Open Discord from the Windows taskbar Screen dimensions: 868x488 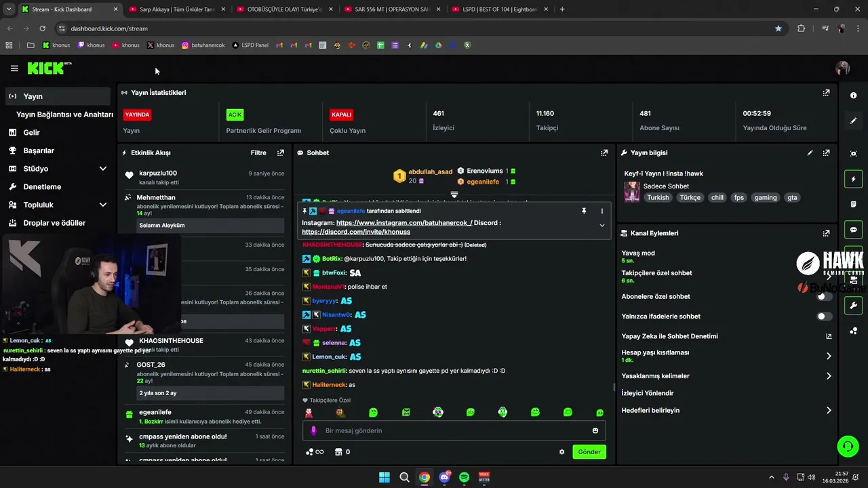(x=444, y=477)
